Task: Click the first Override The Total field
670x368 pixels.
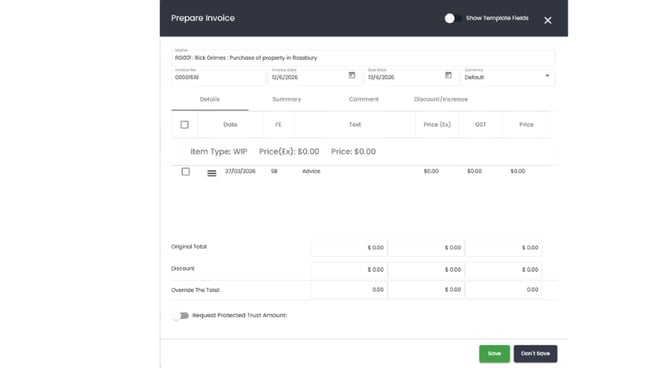Action: 349,290
